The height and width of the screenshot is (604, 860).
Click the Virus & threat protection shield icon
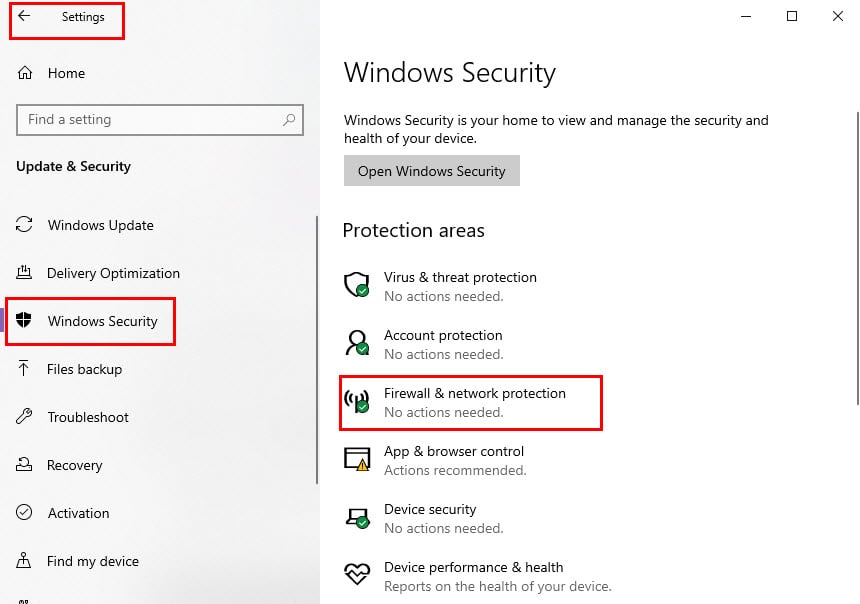point(357,285)
